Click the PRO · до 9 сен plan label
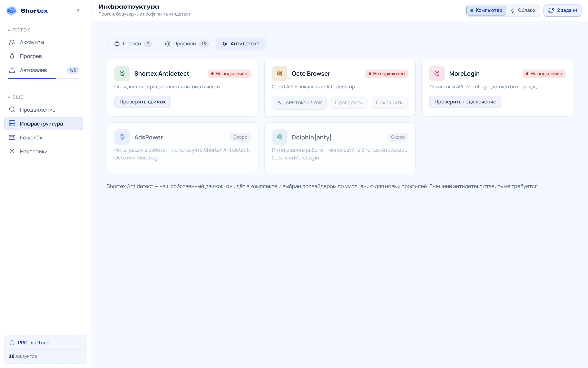The image size is (588, 368). 33,343
